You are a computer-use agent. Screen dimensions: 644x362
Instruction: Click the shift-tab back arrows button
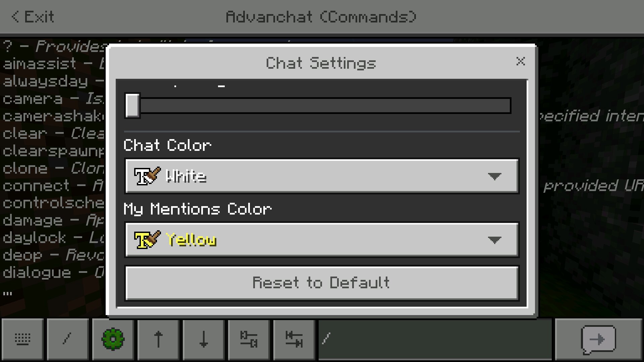[x=249, y=340]
